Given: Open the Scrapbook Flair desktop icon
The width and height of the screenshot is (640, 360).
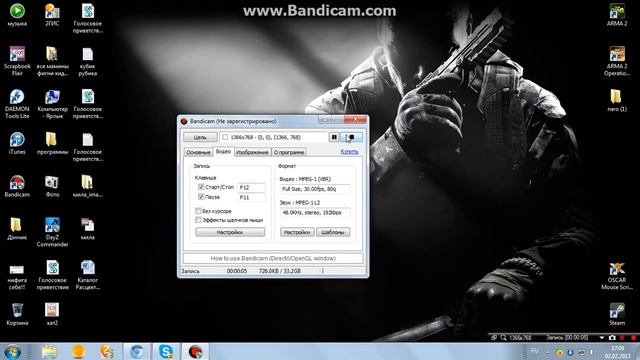Looking at the screenshot, I should pyautogui.click(x=17, y=61).
